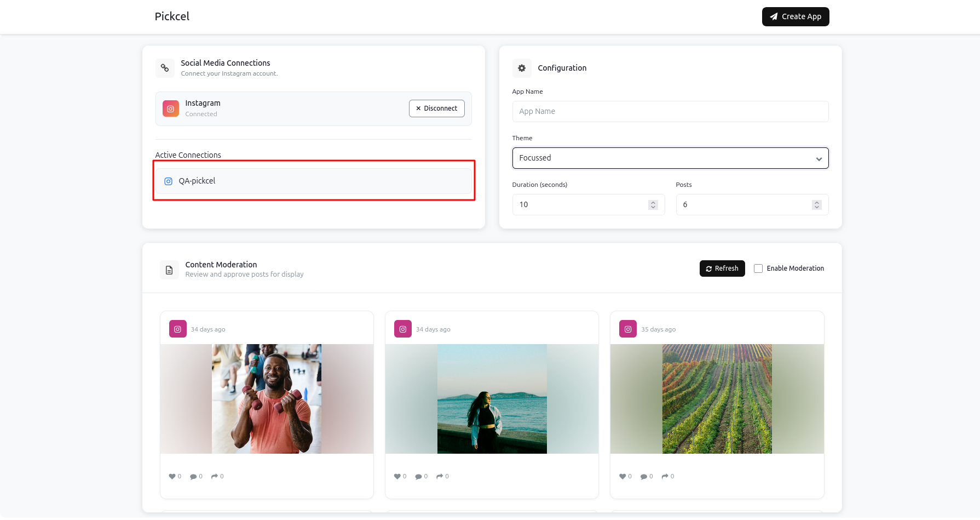This screenshot has height=520, width=980.
Task: Click the comment icon under the fitness post
Action: pyautogui.click(x=193, y=476)
